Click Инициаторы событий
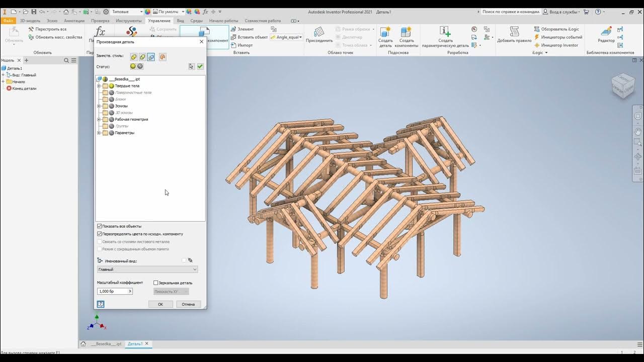Viewport: 644px width, 362px height. [x=558, y=37]
